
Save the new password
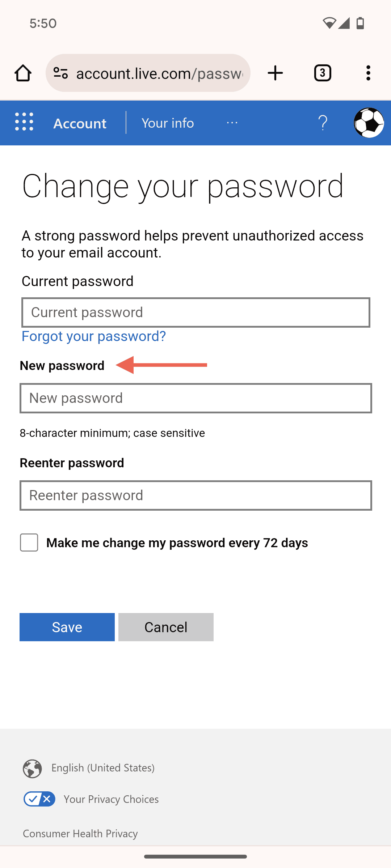pyautogui.click(x=67, y=627)
